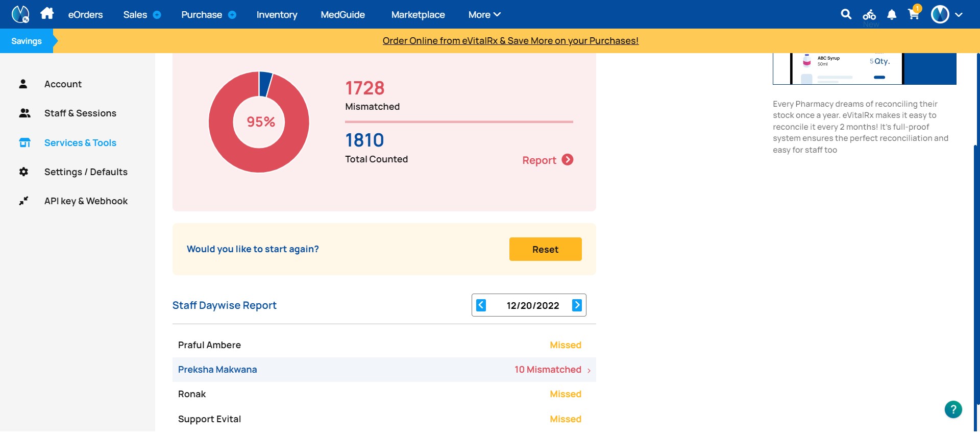
Task: Add new purchase with plus icon
Action: 232,15
